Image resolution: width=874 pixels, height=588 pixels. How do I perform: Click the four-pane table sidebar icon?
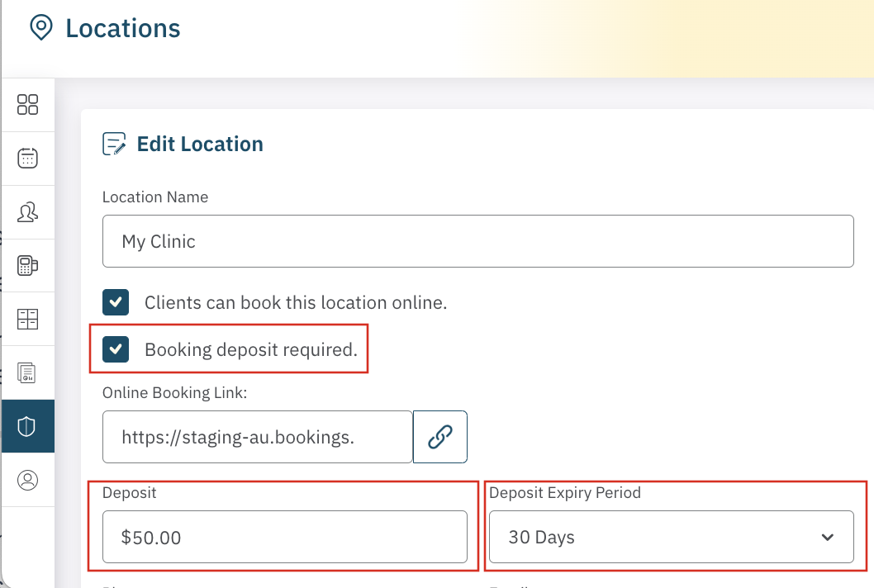click(x=28, y=319)
